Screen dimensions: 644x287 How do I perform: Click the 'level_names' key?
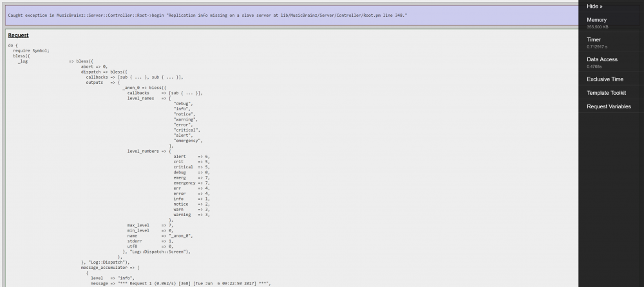click(140, 98)
